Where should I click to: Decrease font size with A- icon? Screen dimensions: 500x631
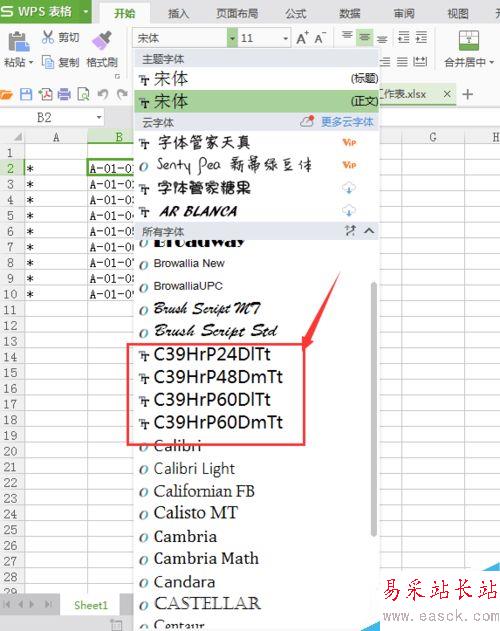(x=320, y=38)
